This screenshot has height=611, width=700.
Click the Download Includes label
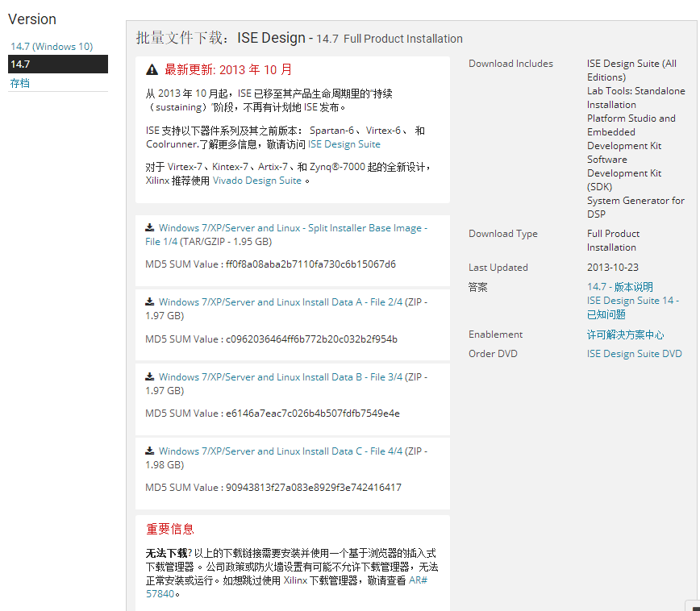point(510,64)
